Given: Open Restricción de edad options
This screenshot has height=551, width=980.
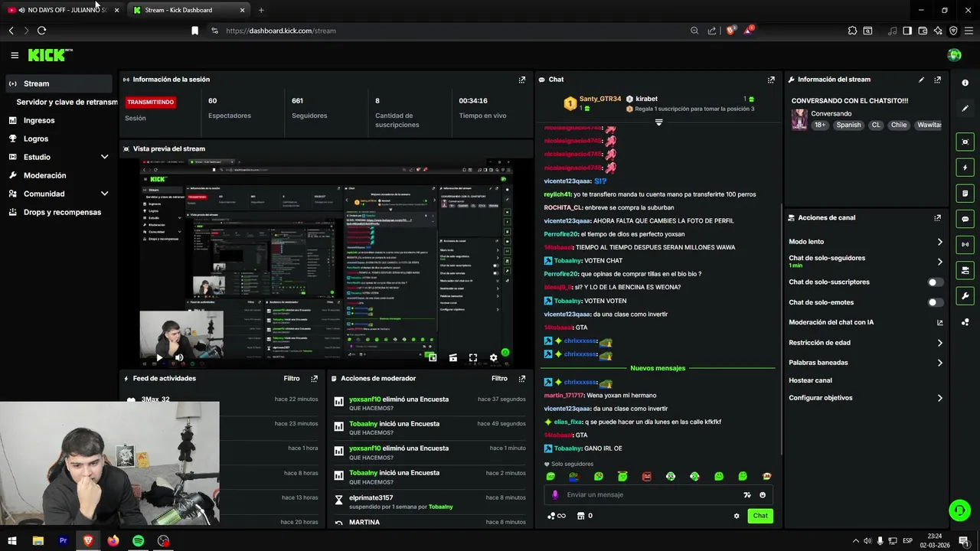Looking at the screenshot, I should click(865, 343).
